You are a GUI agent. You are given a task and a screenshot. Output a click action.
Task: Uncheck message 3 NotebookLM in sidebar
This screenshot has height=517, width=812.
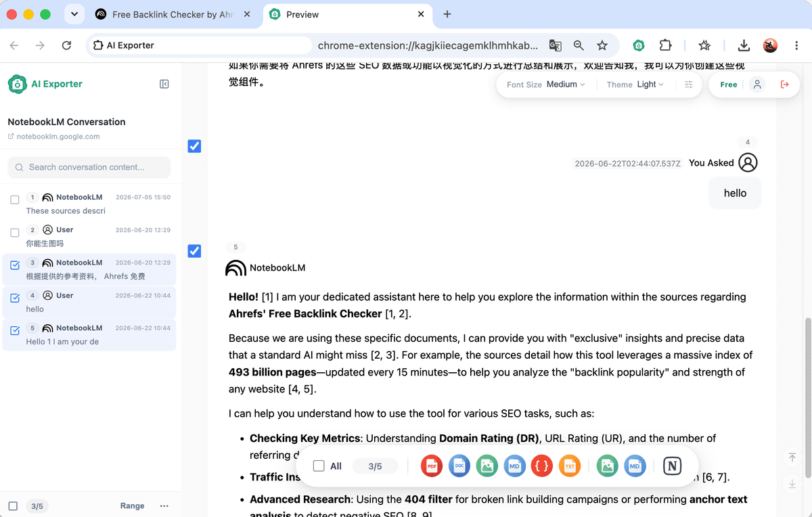15,265
